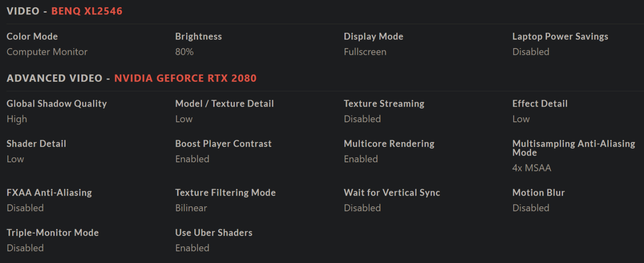Select the Color Mode setting label
Screen dimensions: 644x263
(x=32, y=36)
